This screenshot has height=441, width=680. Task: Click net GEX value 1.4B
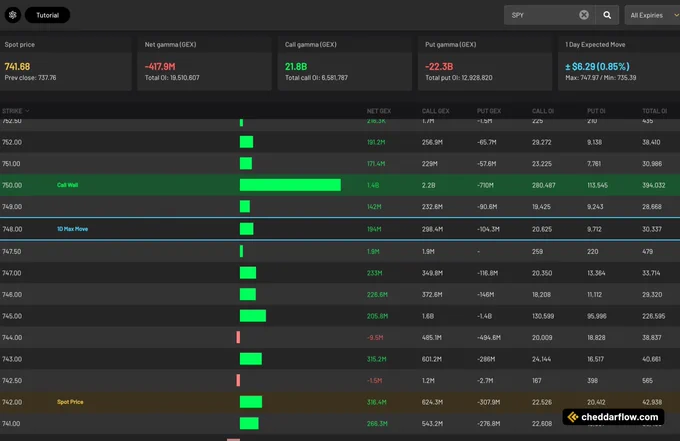[373, 185]
